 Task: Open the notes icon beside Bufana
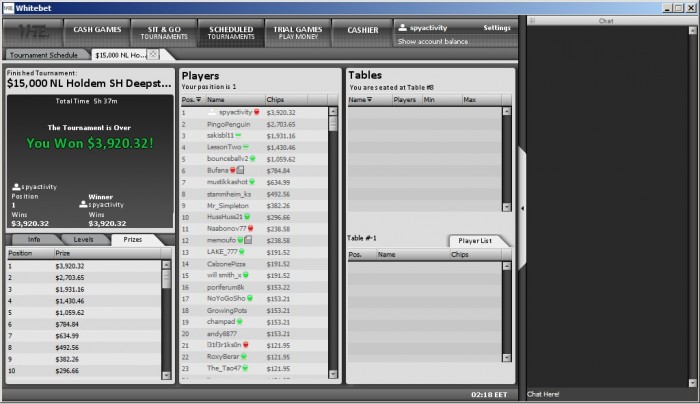240,170
